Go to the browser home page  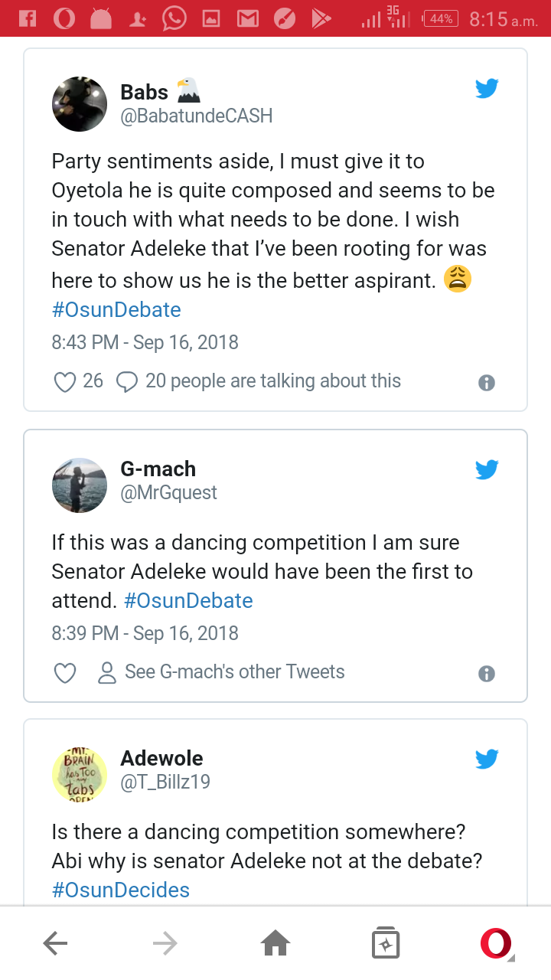[275, 943]
